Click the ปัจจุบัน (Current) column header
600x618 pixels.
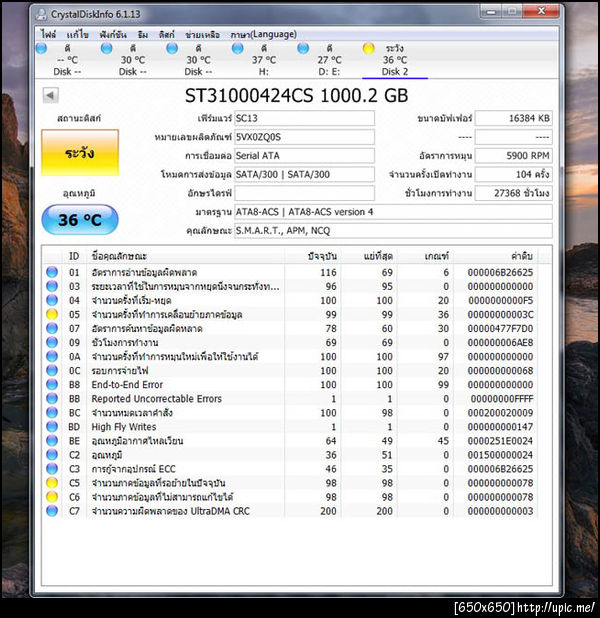pyautogui.click(x=313, y=256)
